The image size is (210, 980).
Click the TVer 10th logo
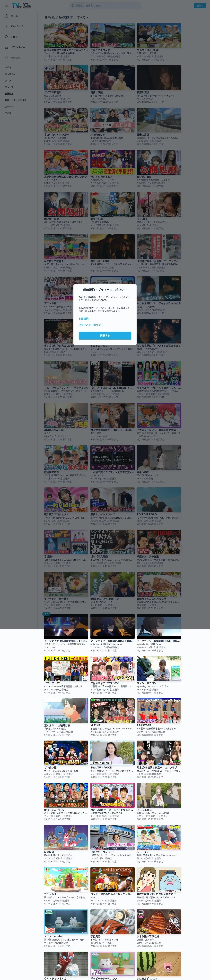click(x=21, y=6)
